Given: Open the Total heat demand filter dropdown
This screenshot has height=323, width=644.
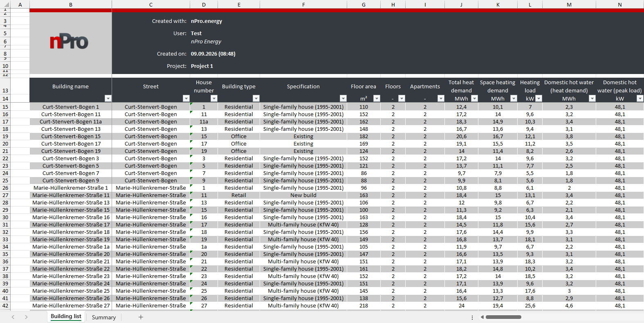Looking at the screenshot, I should [474, 99].
